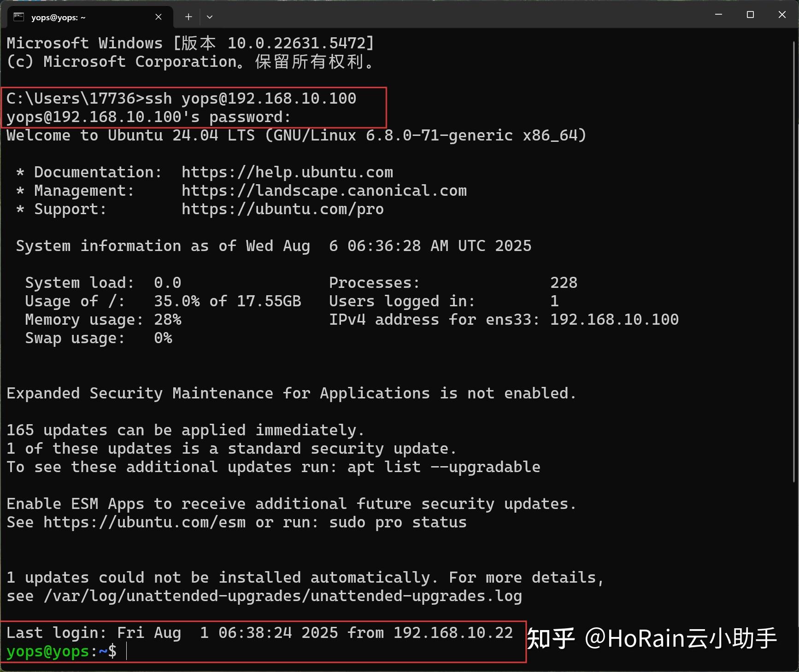Click the Welcome to Ubuntu 24.04 LTS line
The width and height of the screenshot is (799, 672).
pyautogui.click(x=296, y=135)
